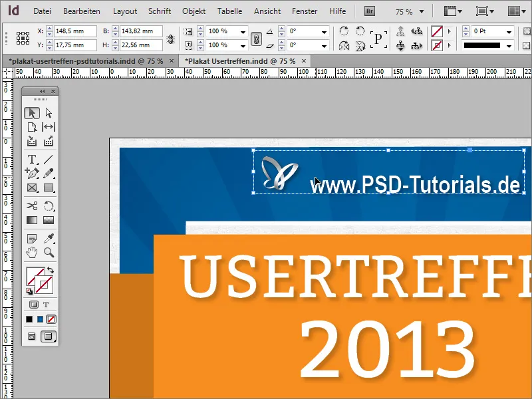Image resolution: width=532 pixels, height=399 pixels.
Task: Open the stroke style dropdown
Action: [x=509, y=45]
